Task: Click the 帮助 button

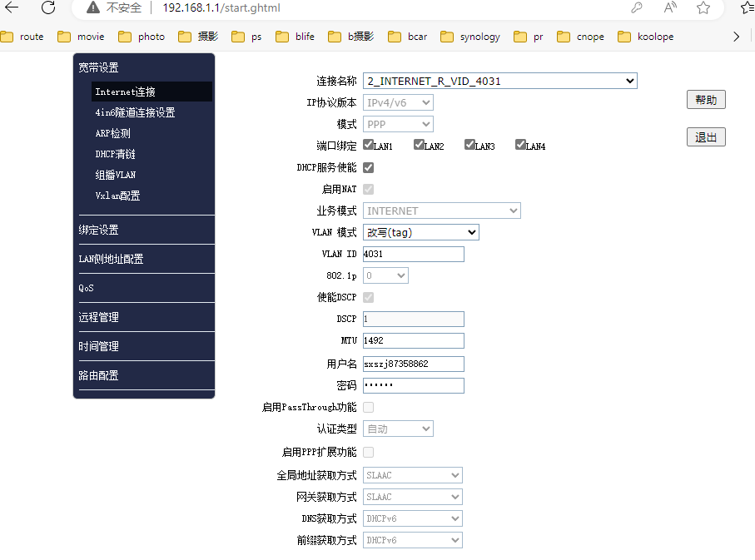Action: tap(706, 100)
